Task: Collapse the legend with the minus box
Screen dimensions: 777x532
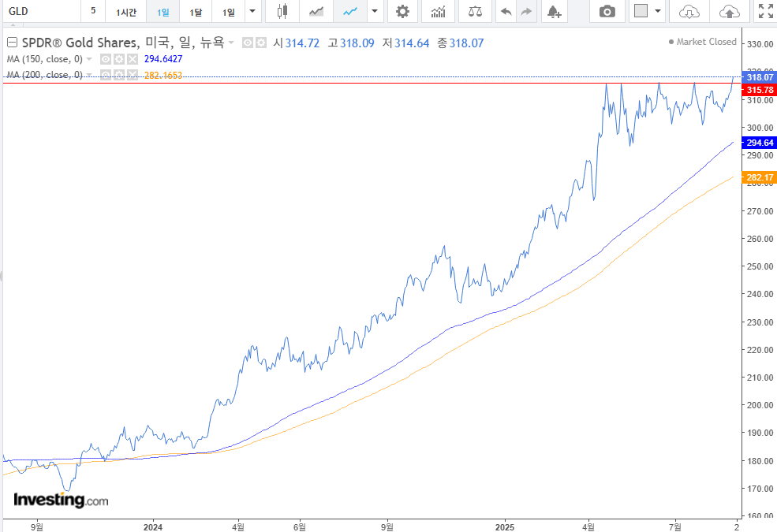Action: (x=12, y=43)
